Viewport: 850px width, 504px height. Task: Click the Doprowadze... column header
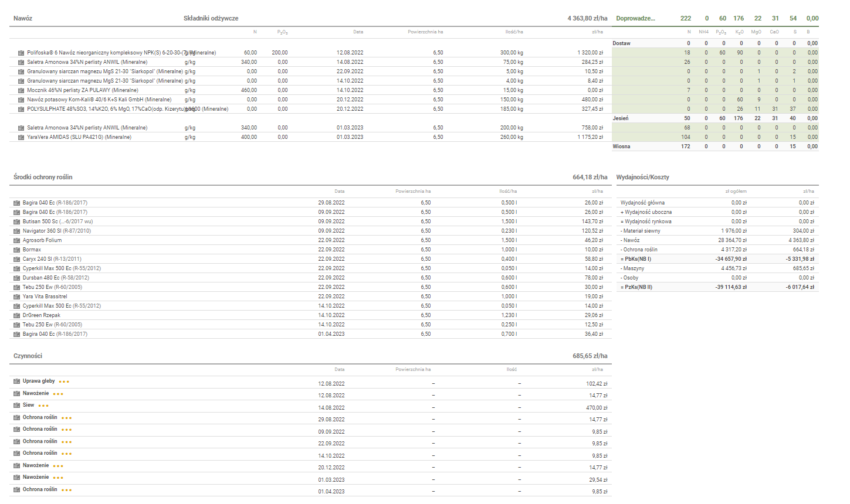click(635, 18)
